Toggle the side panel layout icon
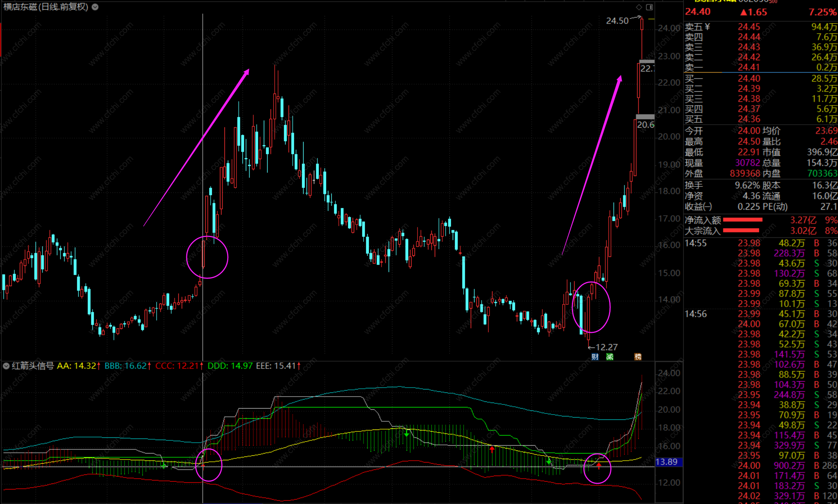Screen dimensions: 838x504 click(649, 7)
